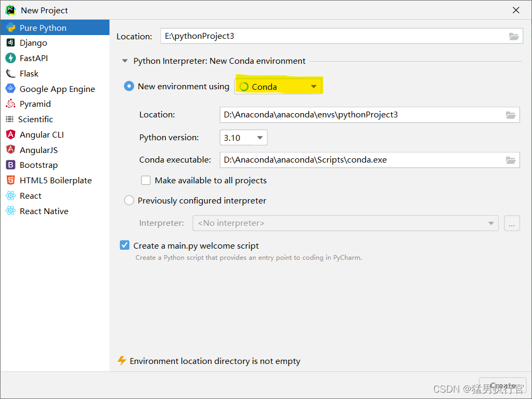Click the Pyramid framework icon
532x399 pixels.
coord(11,104)
